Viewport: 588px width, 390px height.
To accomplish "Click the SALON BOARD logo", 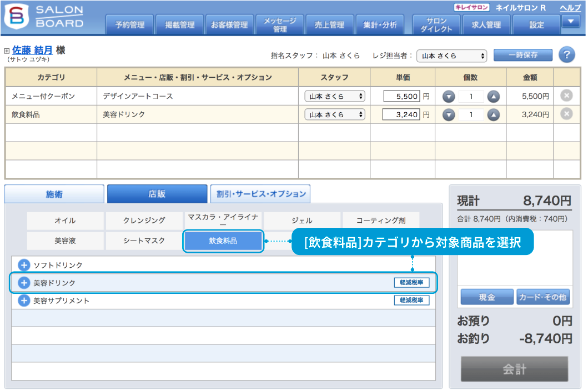I will [44, 17].
